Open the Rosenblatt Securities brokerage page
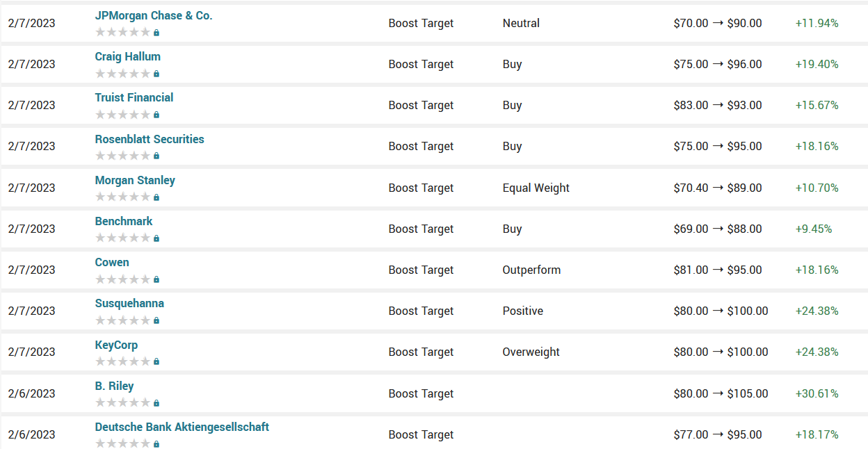868x449 pixels. pyautogui.click(x=150, y=139)
